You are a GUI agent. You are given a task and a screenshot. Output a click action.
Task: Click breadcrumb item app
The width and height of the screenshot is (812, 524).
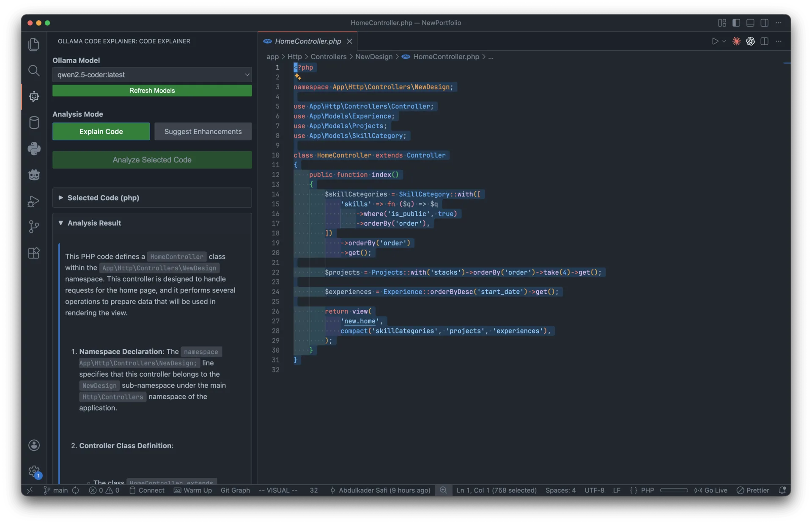(272, 57)
